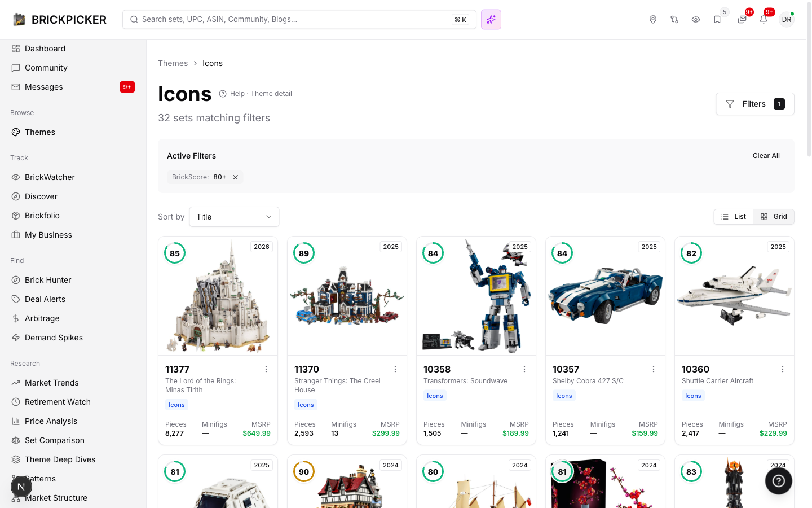Click the Price Analysis bar chart icon

point(16,421)
